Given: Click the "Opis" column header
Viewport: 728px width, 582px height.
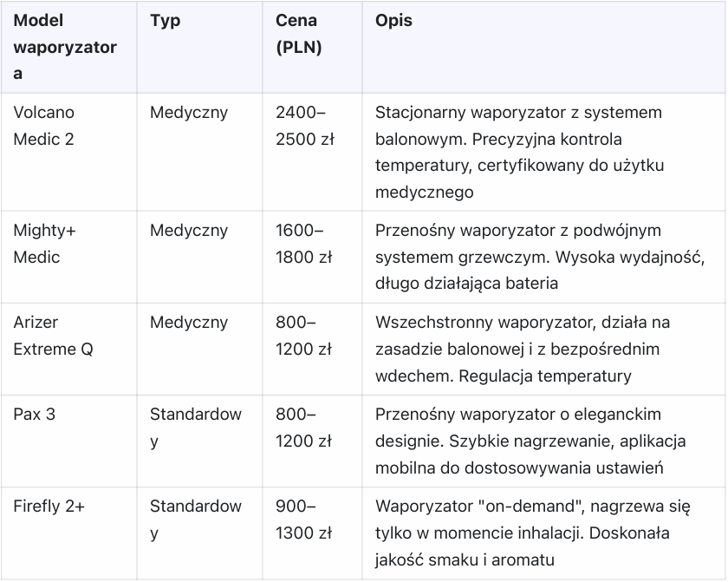Looking at the screenshot, I should point(393,21).
